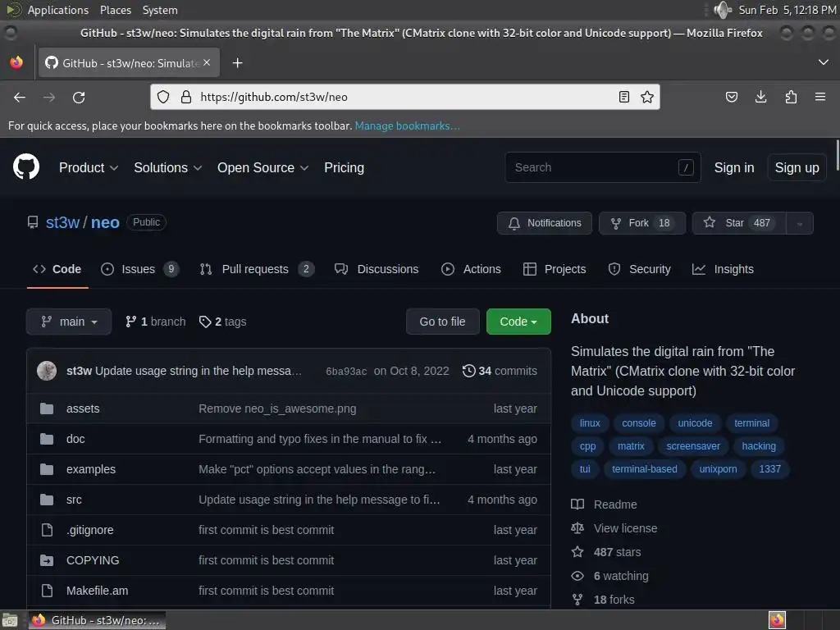This screenshot has width=840, height=630.
Task: Switch to the Issues tab
Action: [139, 269]
